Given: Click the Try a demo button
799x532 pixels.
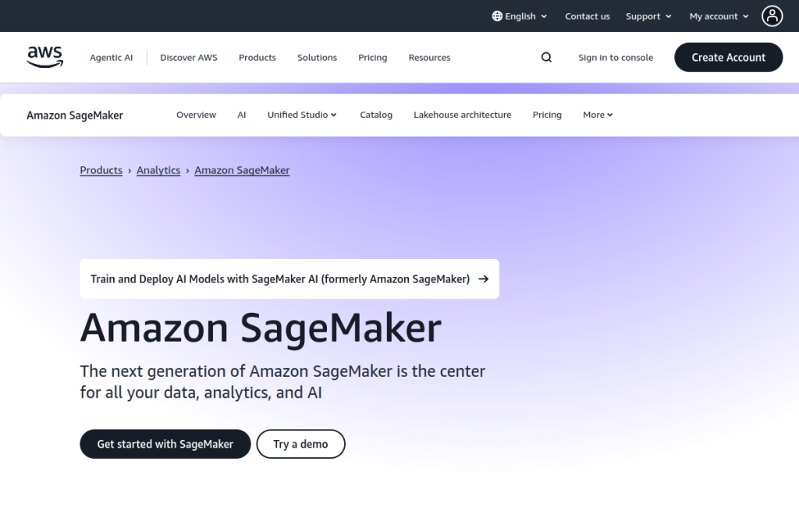Looking at the screenshot, I should point(300,444).
